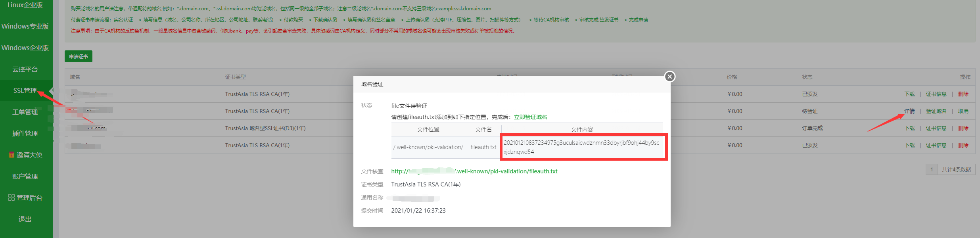This screenshot has height=238, width=980.
Task: Click the /.well-known/pki-validation/ path cell
Action: tap(428, 147)
